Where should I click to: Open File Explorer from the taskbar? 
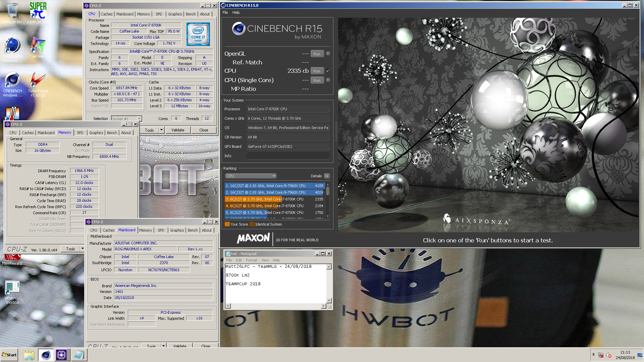(x=29, y=355)
